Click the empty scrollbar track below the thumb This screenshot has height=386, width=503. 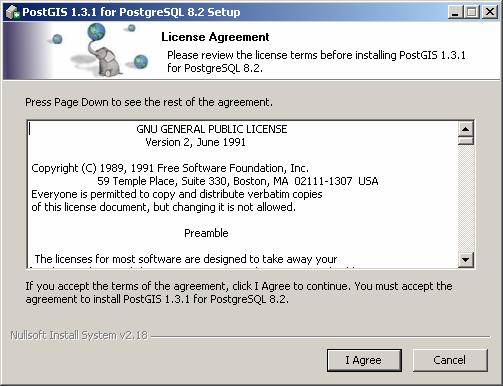466,198
